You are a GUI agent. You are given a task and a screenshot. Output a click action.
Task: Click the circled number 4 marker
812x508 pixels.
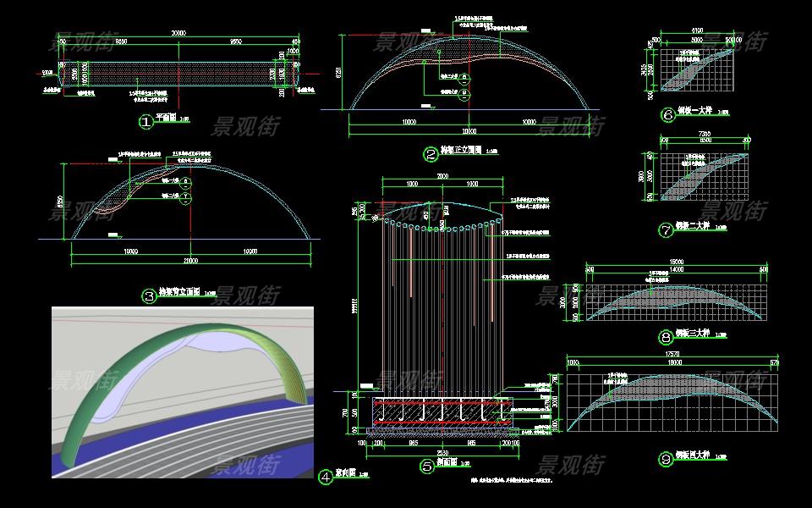(326, 477)
